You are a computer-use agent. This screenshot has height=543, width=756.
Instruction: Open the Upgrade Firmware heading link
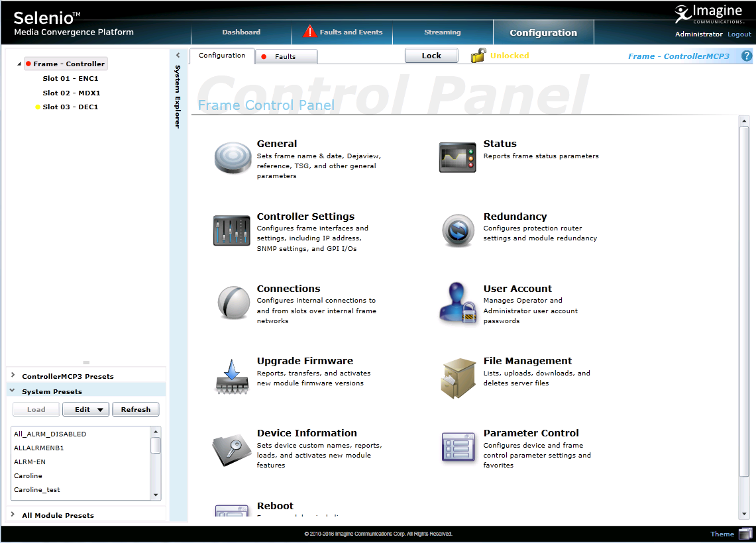305,361
